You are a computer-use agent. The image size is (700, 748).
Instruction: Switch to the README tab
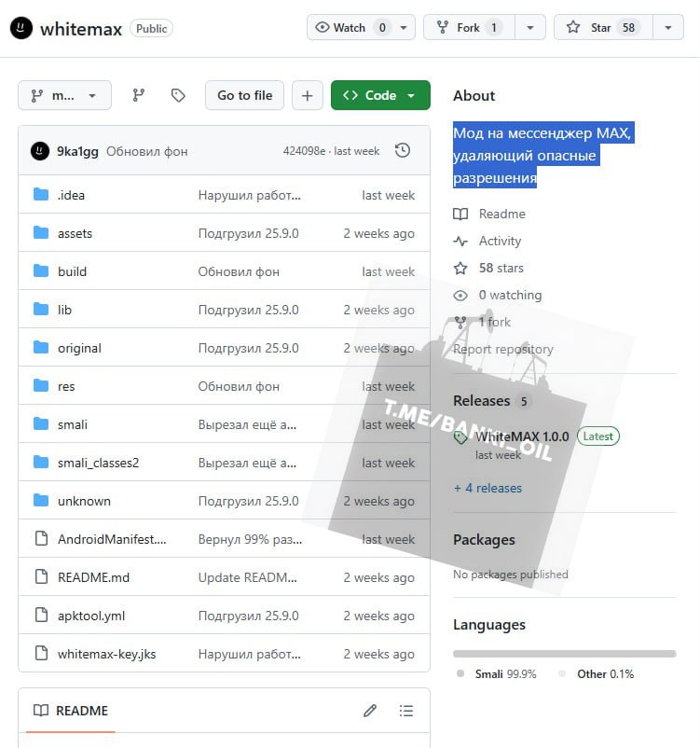click(71, 711)
